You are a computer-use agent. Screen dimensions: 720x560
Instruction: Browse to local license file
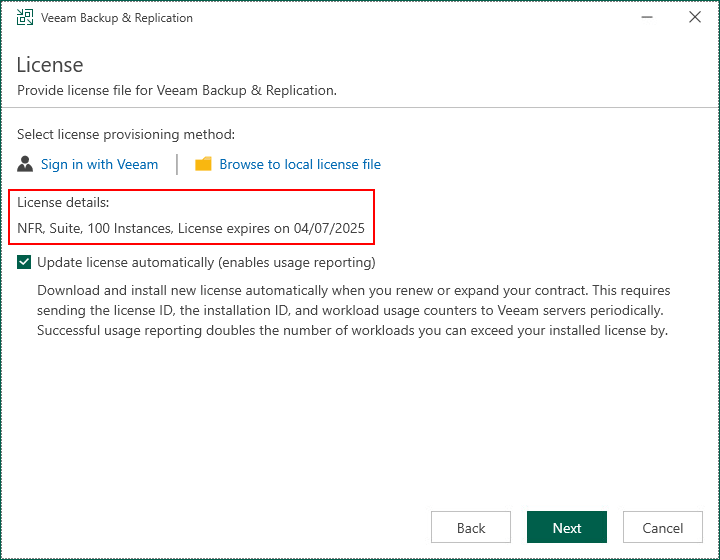299,164
